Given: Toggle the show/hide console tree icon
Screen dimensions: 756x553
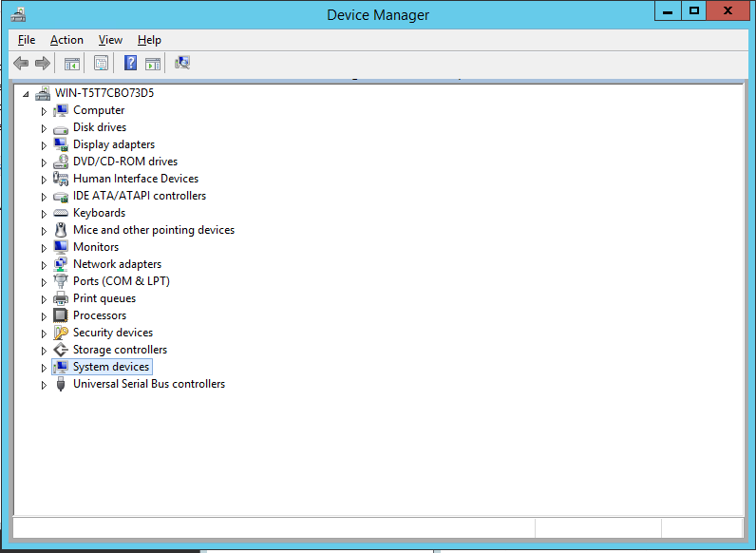Looking at the screenshot, I should click(x=72, y=64).
